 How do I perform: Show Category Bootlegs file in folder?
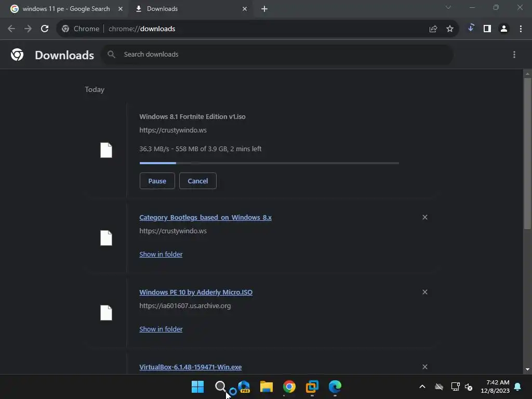[161, 254]
